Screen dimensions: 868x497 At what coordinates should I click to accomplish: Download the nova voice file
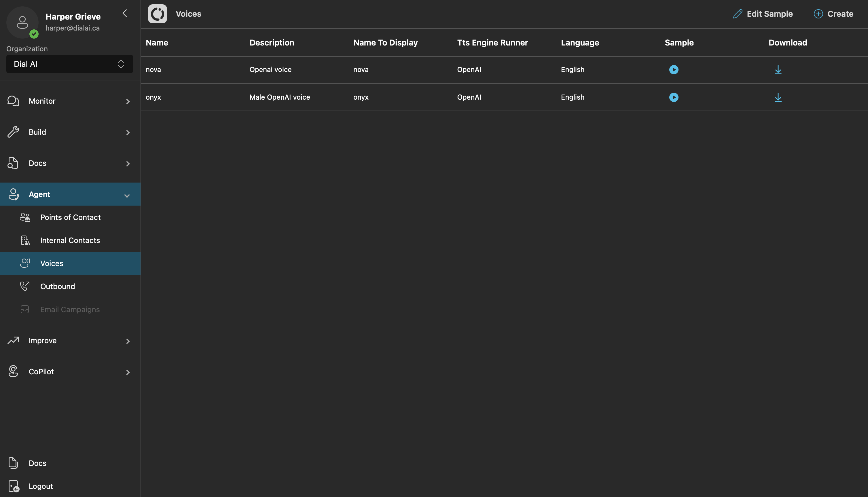coord(778,70)
